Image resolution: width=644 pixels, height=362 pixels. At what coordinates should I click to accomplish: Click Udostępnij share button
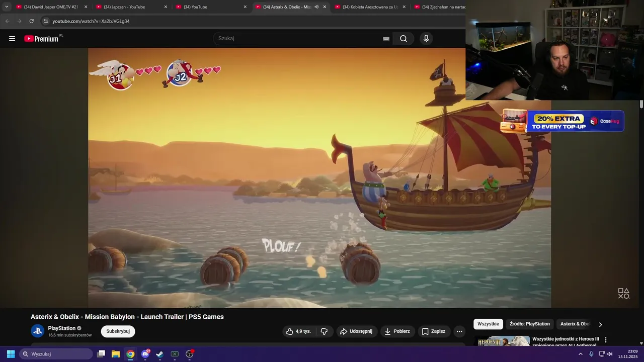356,331
